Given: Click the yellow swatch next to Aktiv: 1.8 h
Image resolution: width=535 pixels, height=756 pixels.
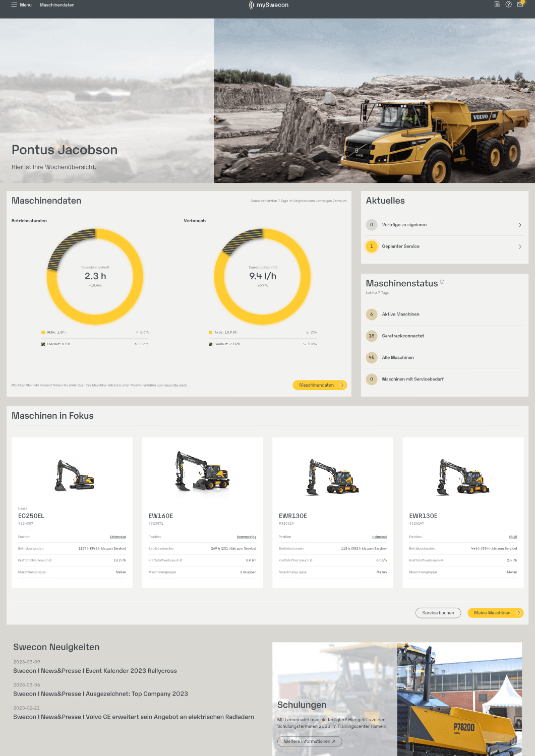Looking at the screenshot, I should pyautogui.click(x=43, y=333).
